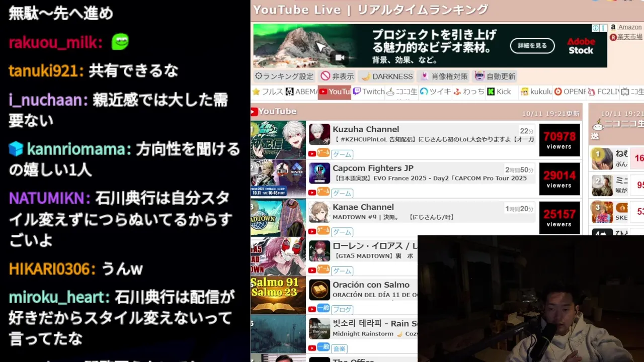Switch to the わっち tab
644x362 pixels.
468,92
